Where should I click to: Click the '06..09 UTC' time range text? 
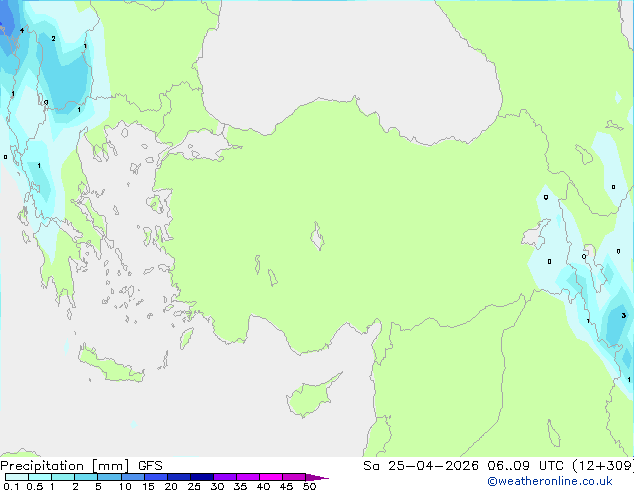(525, 466)
